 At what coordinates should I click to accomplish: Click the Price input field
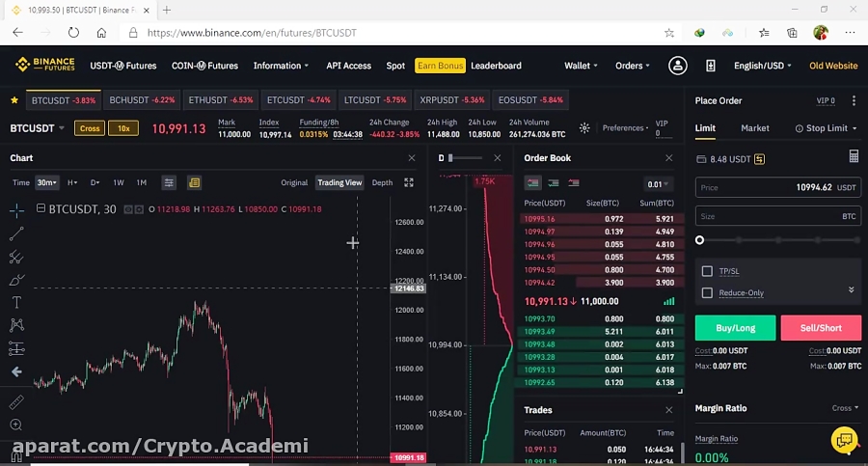[x=778, y=187]
